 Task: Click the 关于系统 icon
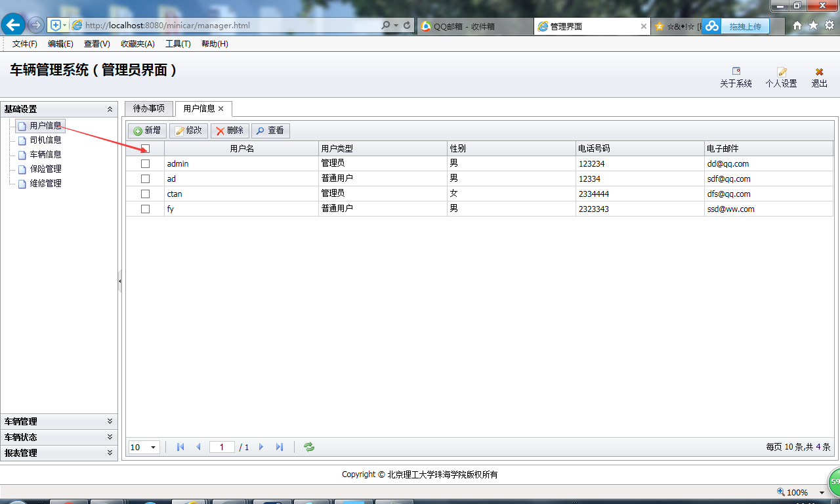point(736,71)
